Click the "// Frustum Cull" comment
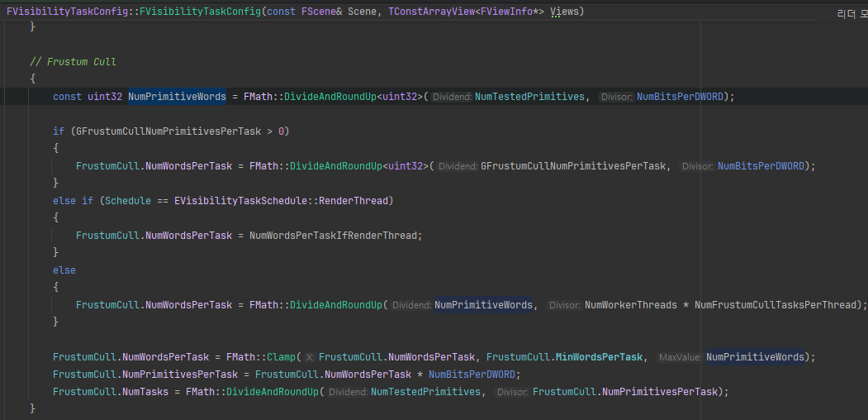This screenshot has height=420, width=868. click(x=73, y=61)
